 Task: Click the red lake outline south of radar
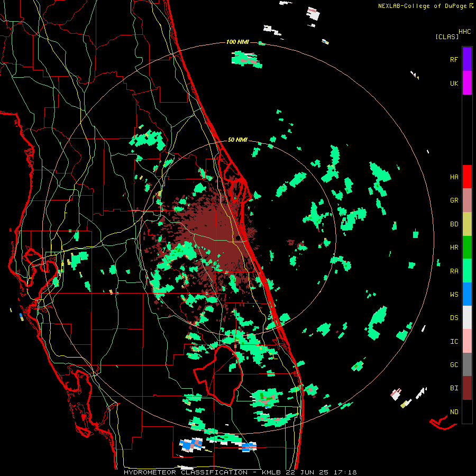218,375
